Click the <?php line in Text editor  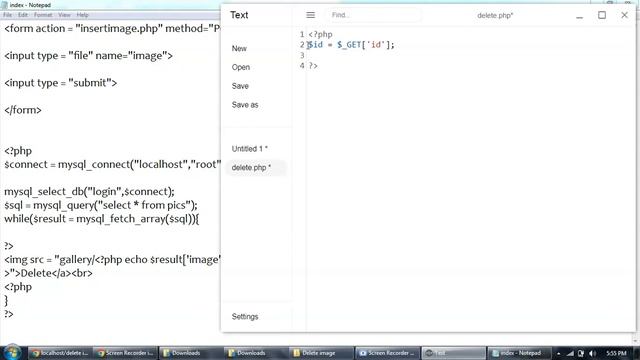point(320,34)
